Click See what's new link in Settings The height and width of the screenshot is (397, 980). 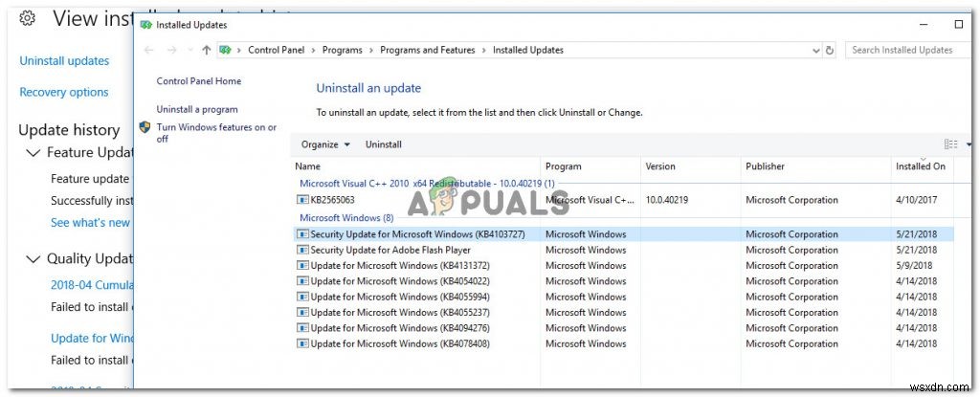click(x=91, y=223)
